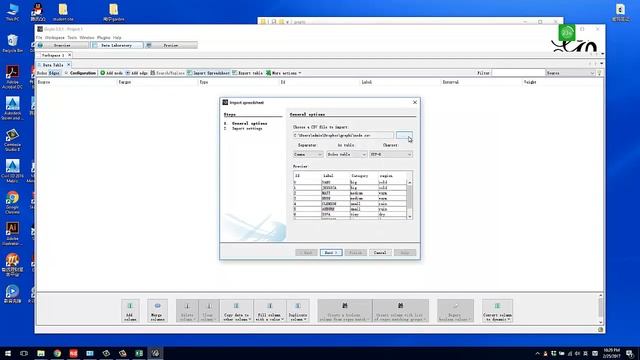Click Import Spreadsheet in the toolbar

click(208, 73)
